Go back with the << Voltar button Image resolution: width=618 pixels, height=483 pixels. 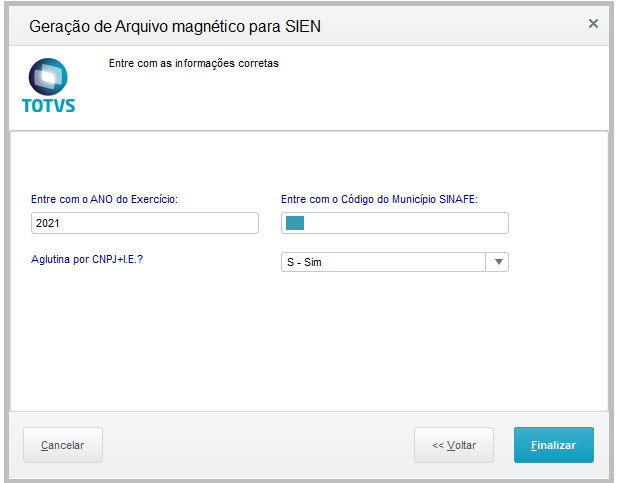454,445
